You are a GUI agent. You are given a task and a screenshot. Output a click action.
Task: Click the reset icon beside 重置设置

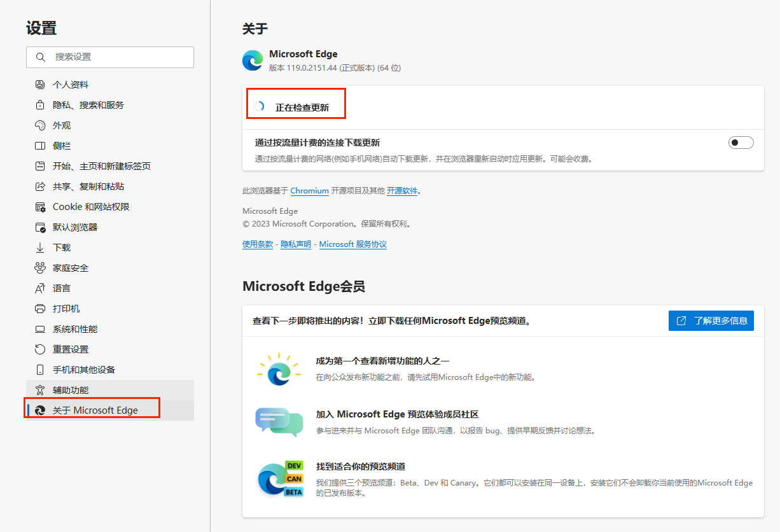pyautogui.click(x=40, y=349)
